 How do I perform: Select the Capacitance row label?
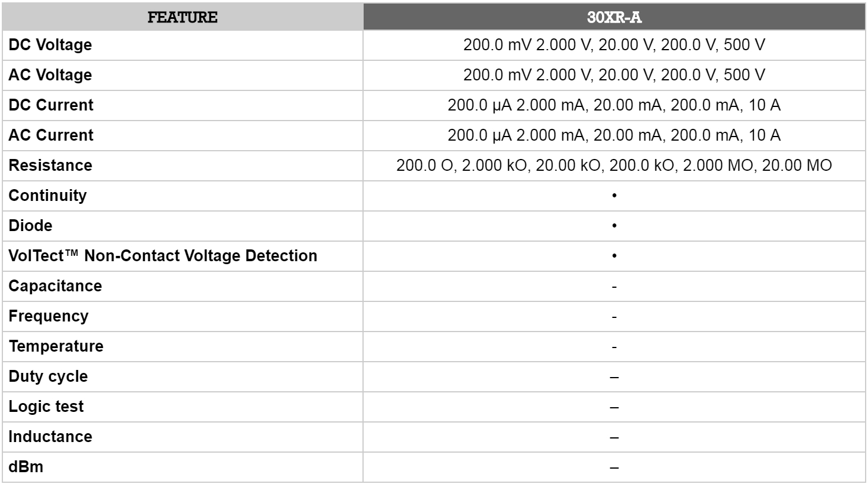(55, 286)
